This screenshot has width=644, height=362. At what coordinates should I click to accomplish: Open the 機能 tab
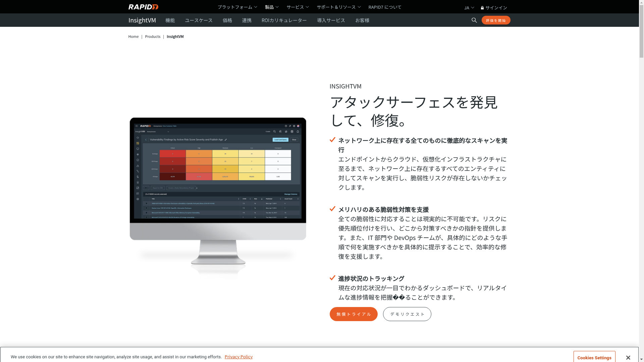point(170,20)
